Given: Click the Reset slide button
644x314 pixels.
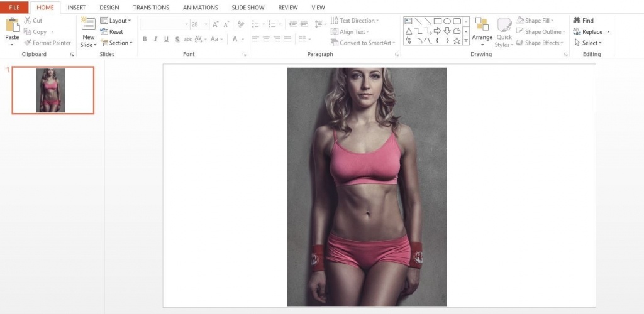Looking at the screenshot, I should pyautogui.click(x=112, y=31).
